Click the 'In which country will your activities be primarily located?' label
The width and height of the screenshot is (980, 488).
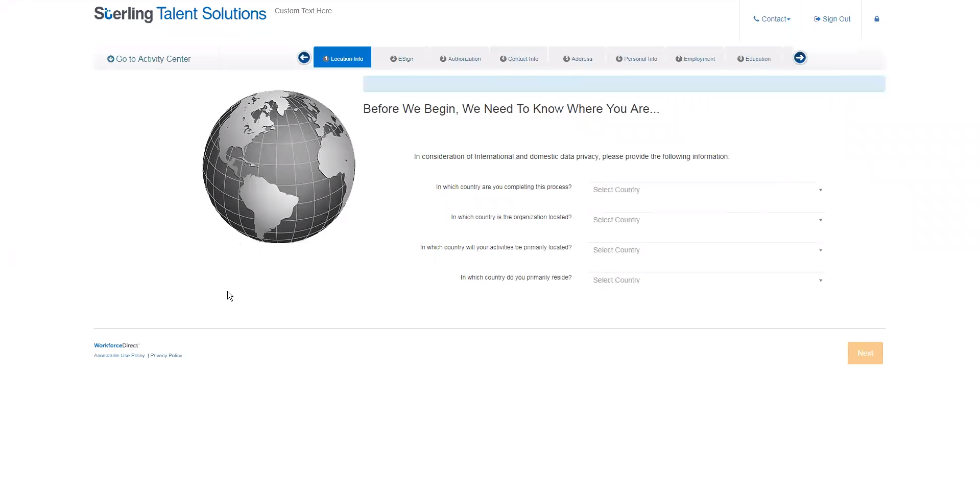click(x=496, y=247)
